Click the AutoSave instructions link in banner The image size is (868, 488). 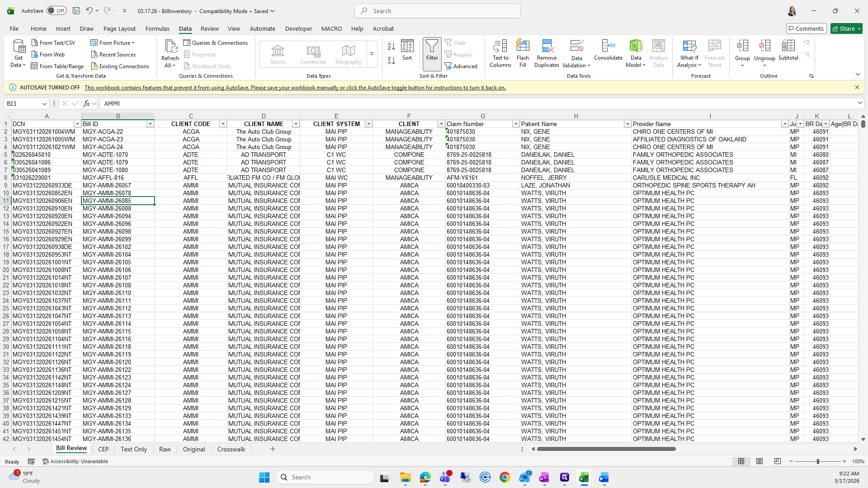click(x=295, y=88)
